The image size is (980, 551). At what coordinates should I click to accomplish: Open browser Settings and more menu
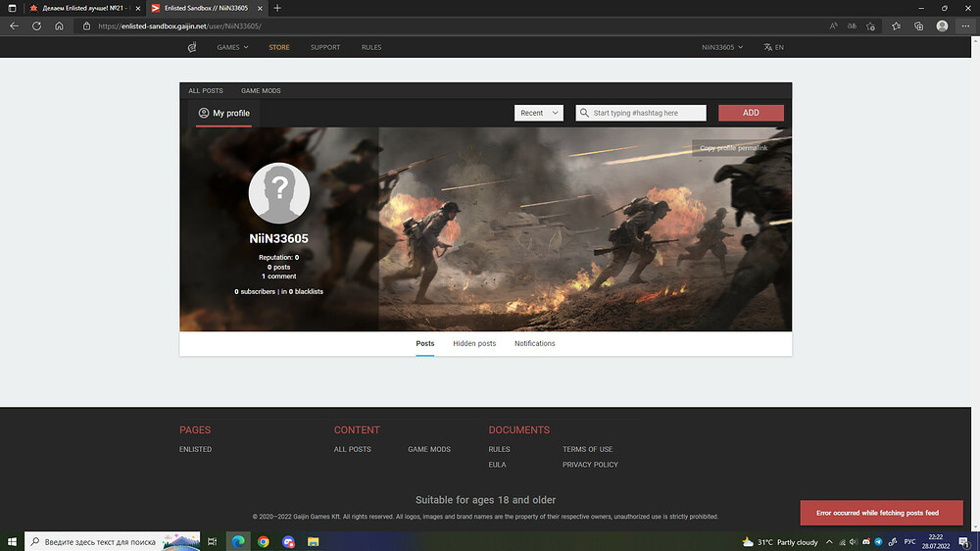[x=965, y=26]
